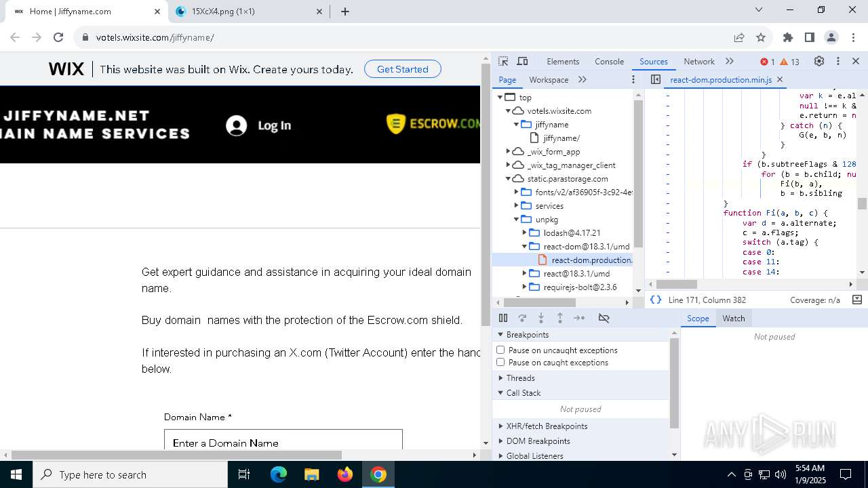The width and height of the screenshot is (868, 488).
Task: Close the react-dom.production.min.js file tab
Action: [780, 79]
